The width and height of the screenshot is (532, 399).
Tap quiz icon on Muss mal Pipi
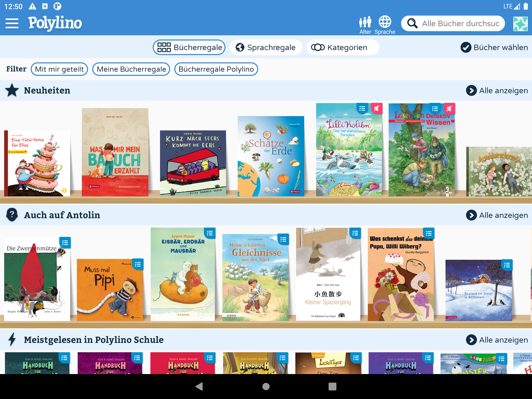[x=138, y=264]
